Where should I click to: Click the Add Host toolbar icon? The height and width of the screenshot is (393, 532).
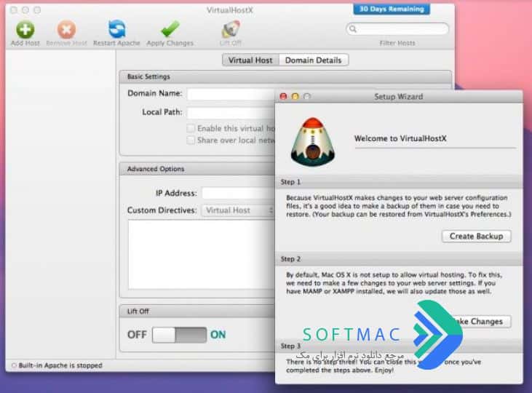[25, 30]
